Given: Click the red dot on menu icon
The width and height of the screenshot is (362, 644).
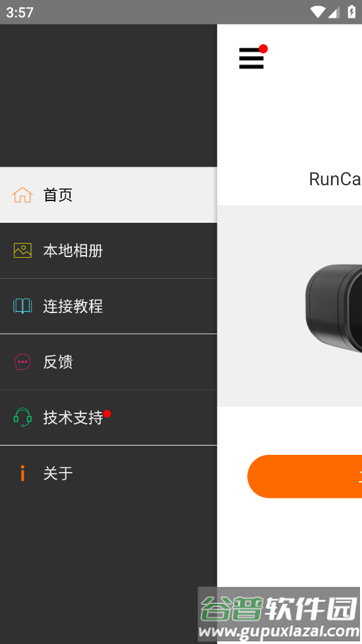Looking at the screenshot, I should pos(263,49).
